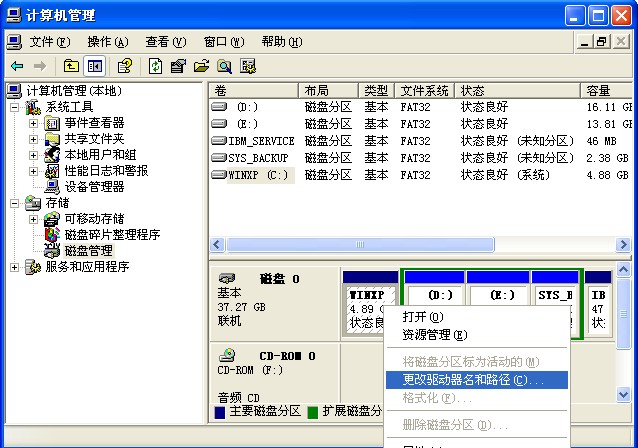Sort by the 容量 column header
Viewport: 638px width, 448px height.
click(x=606, y=90)
